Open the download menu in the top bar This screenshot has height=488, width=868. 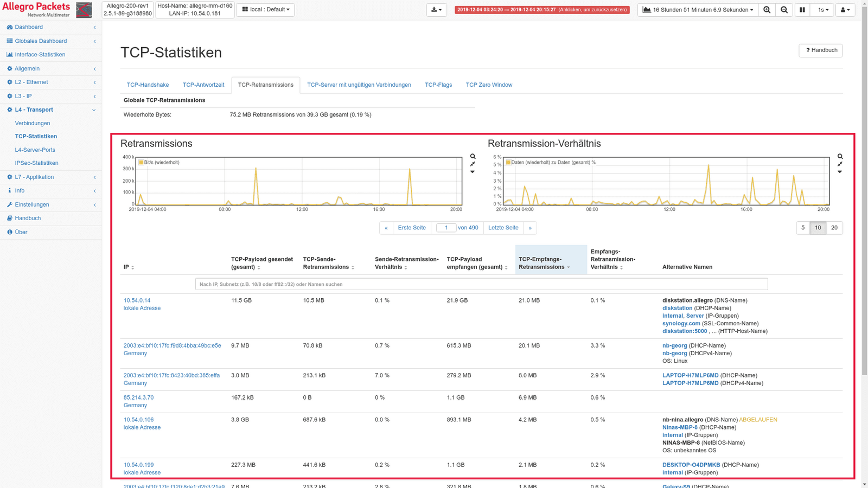click(x=436, y=10)
